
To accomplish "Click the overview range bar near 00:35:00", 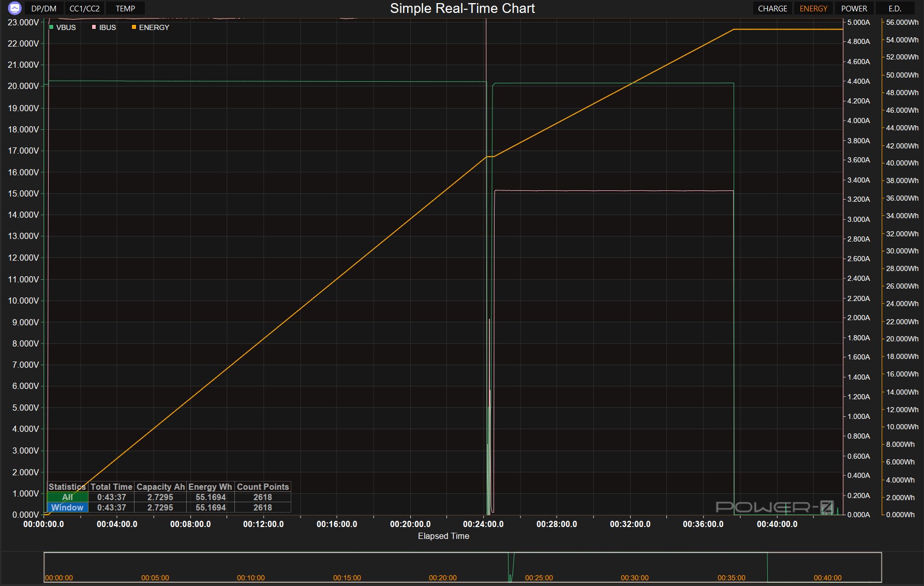I will 731,567.
